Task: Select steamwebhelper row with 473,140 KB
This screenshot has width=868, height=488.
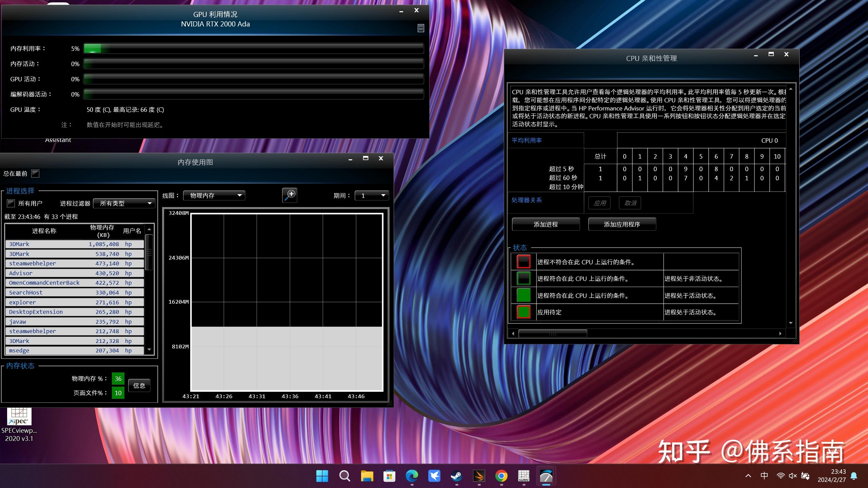Action: point(75,263)
